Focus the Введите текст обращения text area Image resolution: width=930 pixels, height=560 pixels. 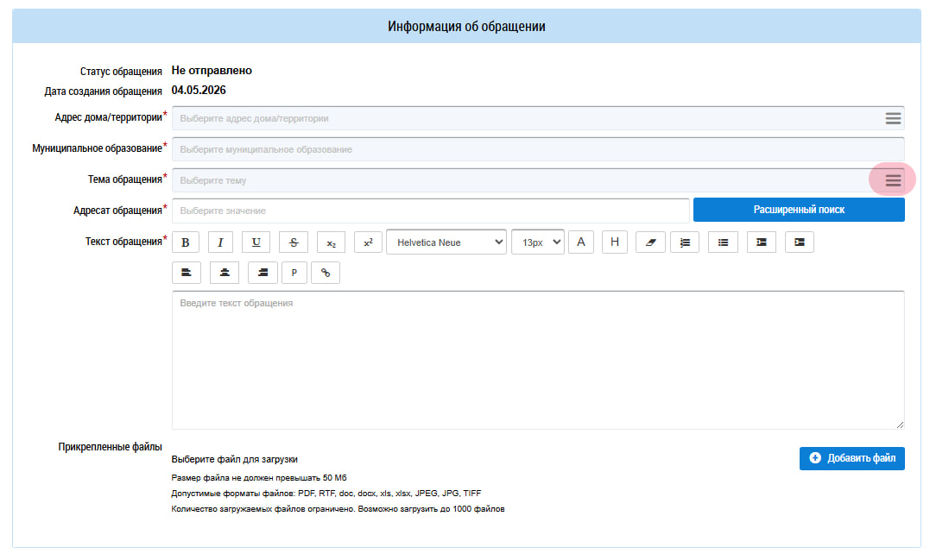coord(539,360)
